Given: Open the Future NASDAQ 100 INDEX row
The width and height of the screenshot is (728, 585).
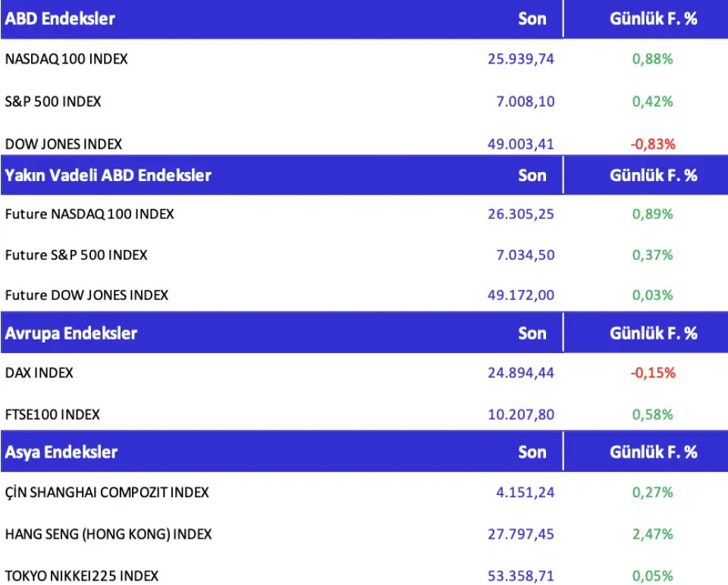Looking at the screenshot, I should tap(89, 214).
